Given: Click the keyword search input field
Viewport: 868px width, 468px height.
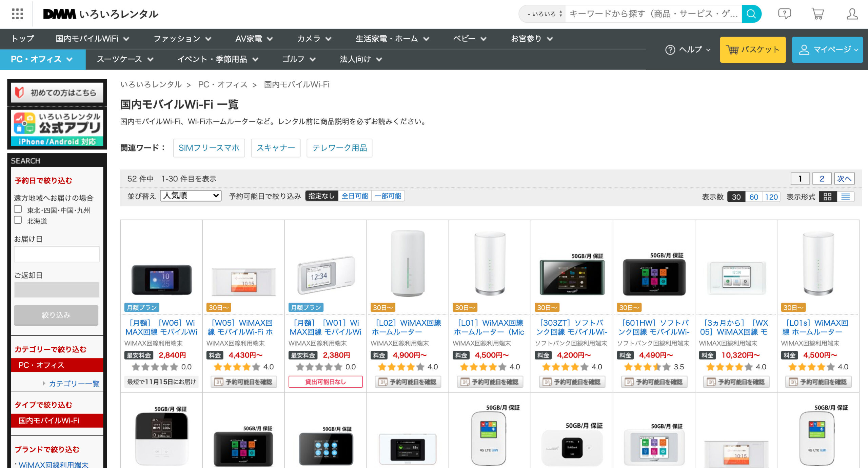Looking at the screenshot, I should point(653,14).
